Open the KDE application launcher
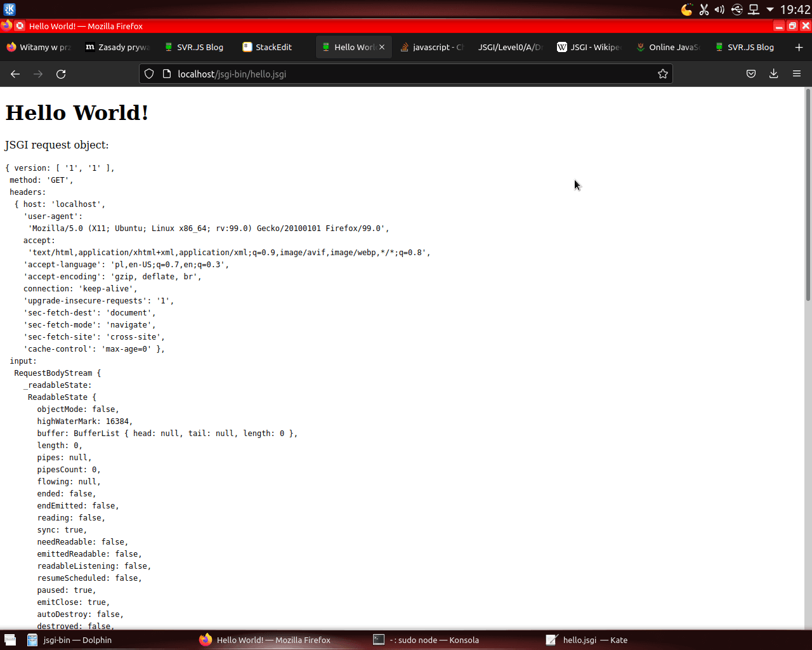The image size is (812, 650). click(9, 9)
